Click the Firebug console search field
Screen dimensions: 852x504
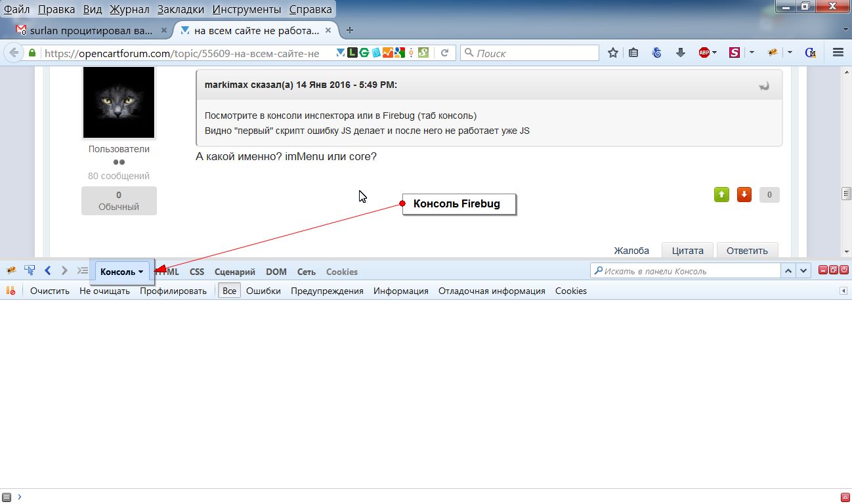(685, 270)
